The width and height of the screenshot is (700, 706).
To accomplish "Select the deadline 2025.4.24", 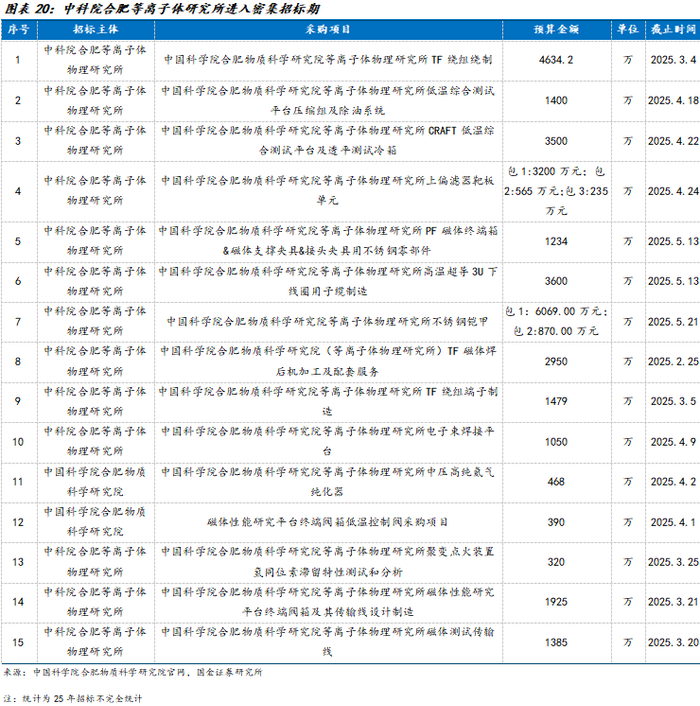I will (x=673, y=191).
